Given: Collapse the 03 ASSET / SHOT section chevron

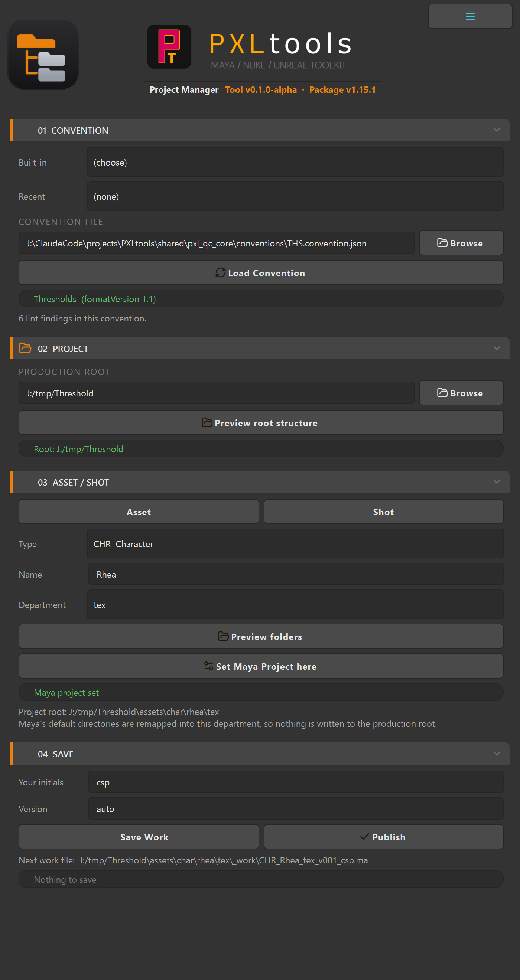Looking at the screenshot, I should (497, 482).
